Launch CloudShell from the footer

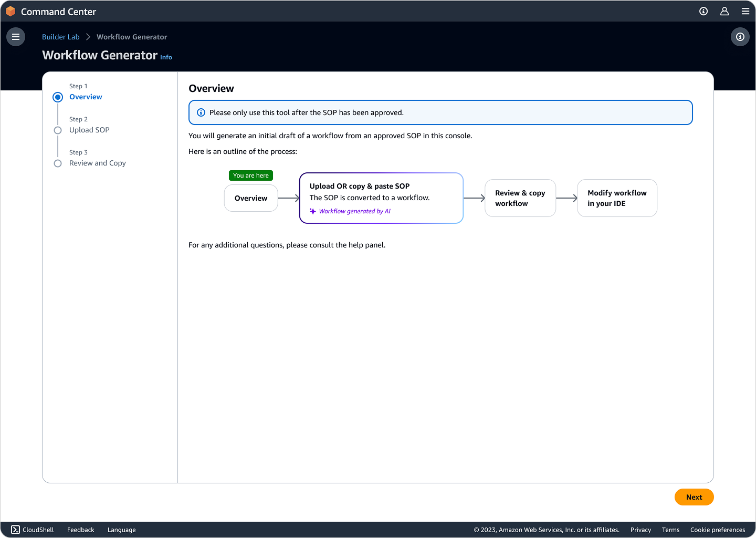[33, 530]
